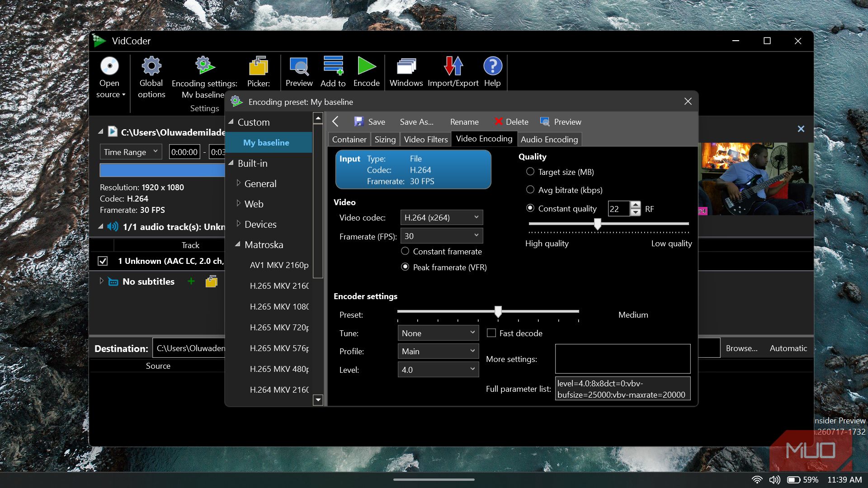Click Automatic destination button
Screen dimensions: 868x488
(788, 348)
